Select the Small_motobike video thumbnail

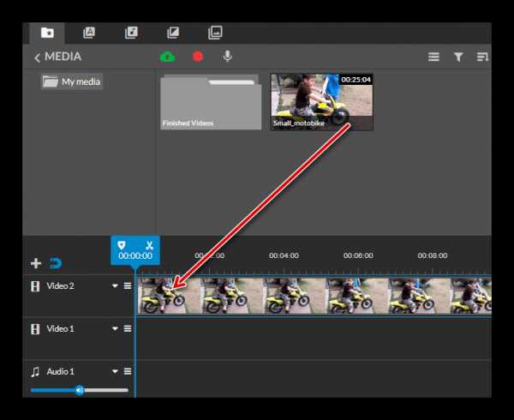coord(321,101)
